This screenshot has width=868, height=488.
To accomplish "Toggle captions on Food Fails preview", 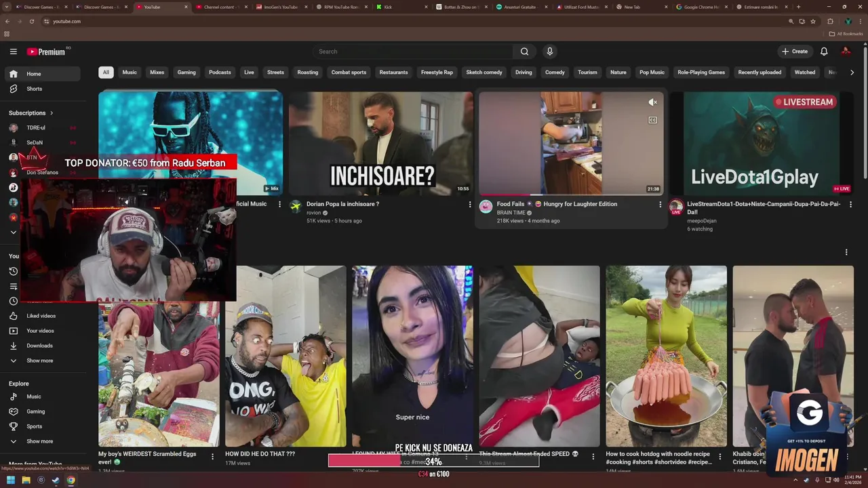I will click(x=652, y=120).
